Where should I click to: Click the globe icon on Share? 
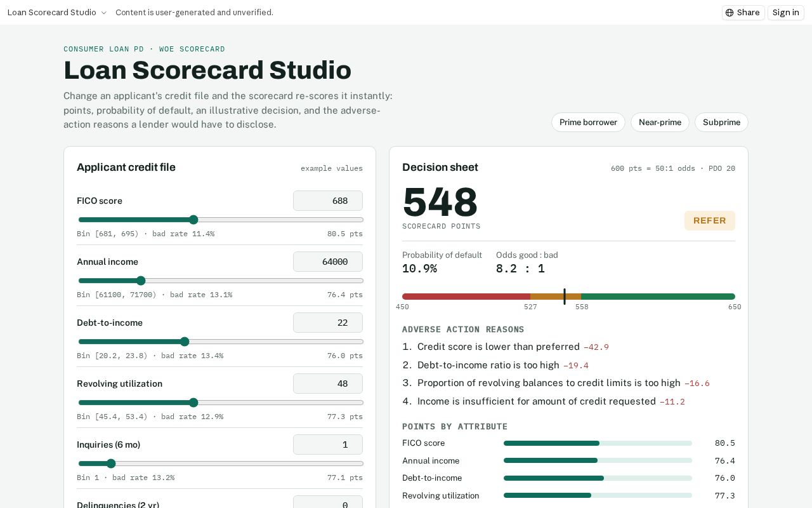[730, 13]
